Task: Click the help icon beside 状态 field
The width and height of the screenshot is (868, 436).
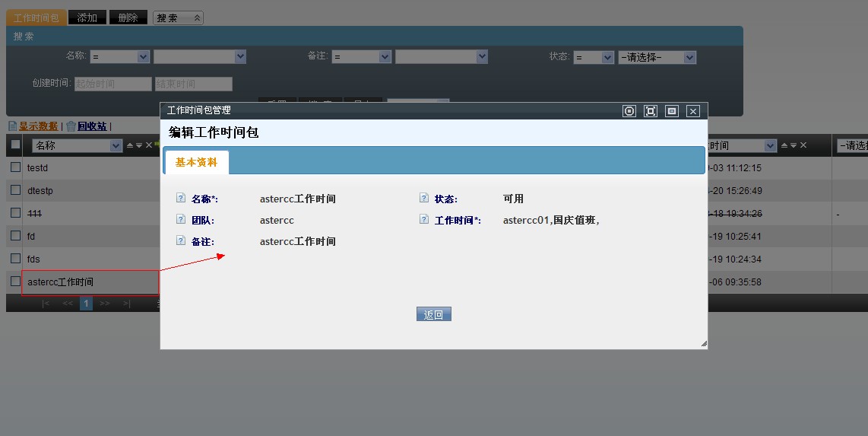Action: 424,199
